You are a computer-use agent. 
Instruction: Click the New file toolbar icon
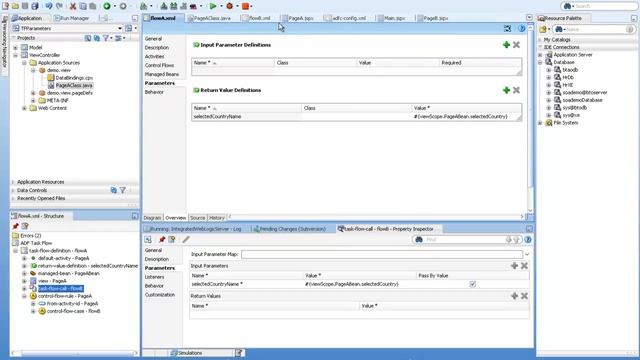[5, 6]
